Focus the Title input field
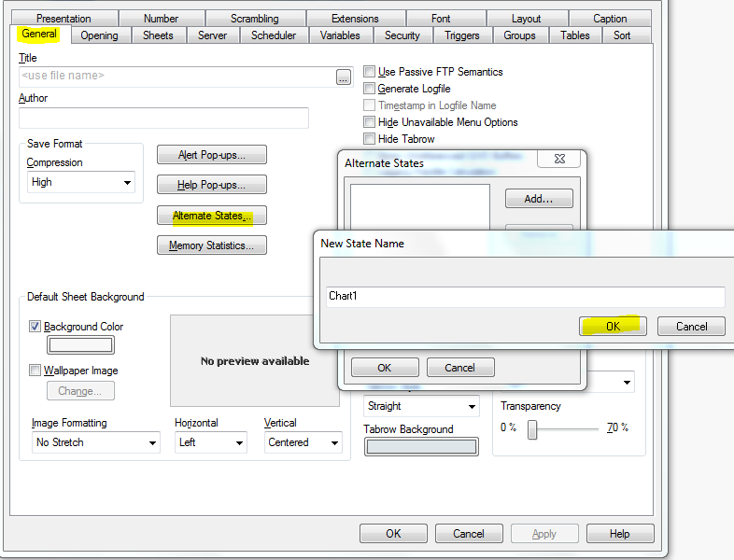 (x=177, y=77)
